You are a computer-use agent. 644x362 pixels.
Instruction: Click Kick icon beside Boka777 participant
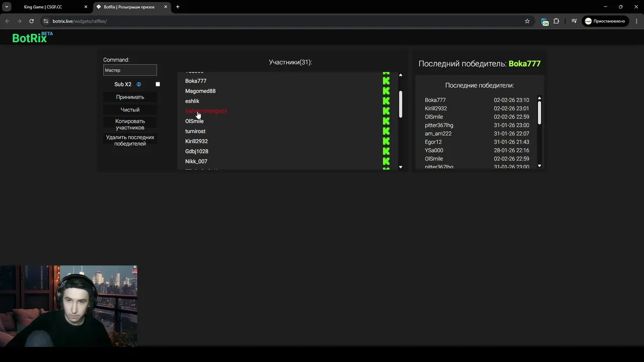386,81
